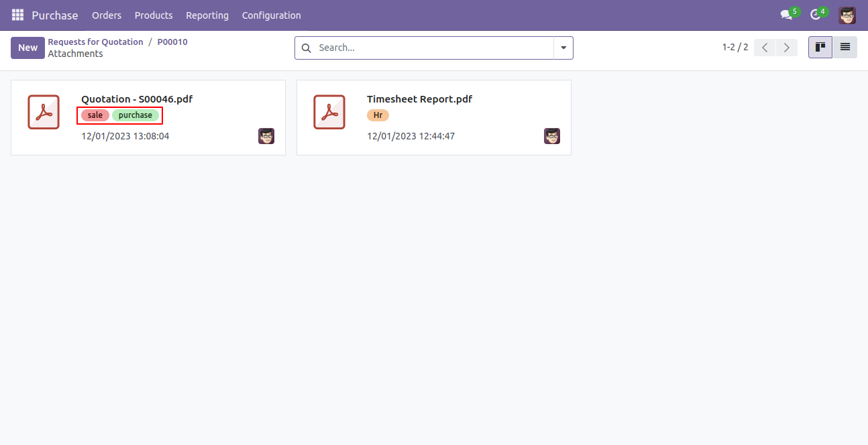Viewport: 868px width, 445px height.
Task: Switch to list view
Action: pos(845,47)
